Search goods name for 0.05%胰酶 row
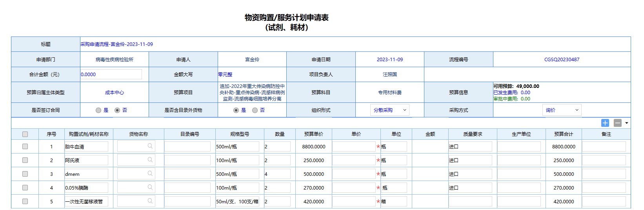 (x=150, y=187)
